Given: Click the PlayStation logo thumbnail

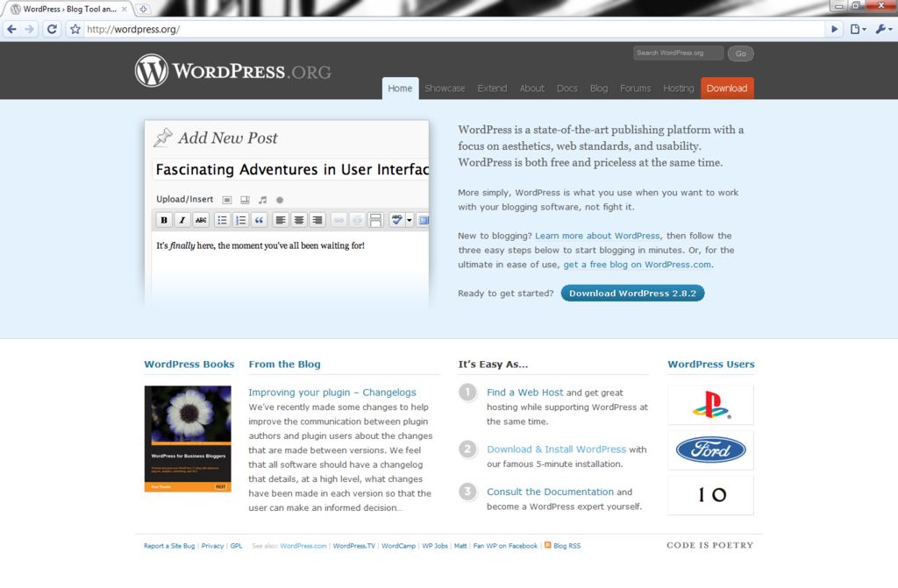Looking at the screenshot, I should [x=710, y=405].
